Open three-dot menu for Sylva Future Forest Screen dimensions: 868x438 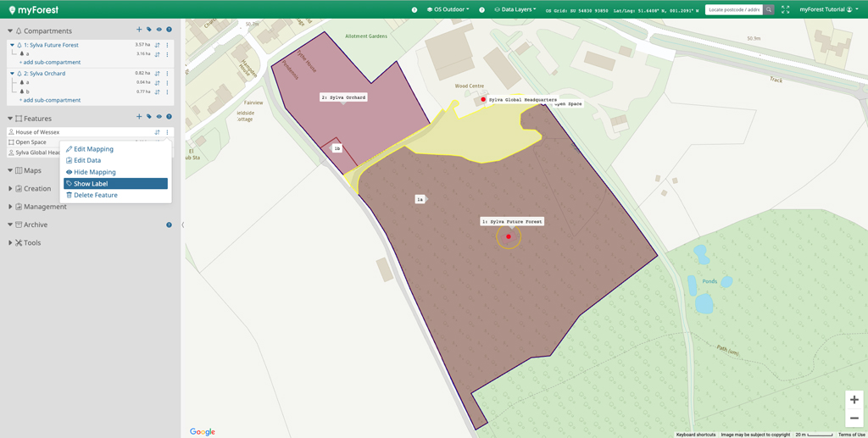[167, 45]
